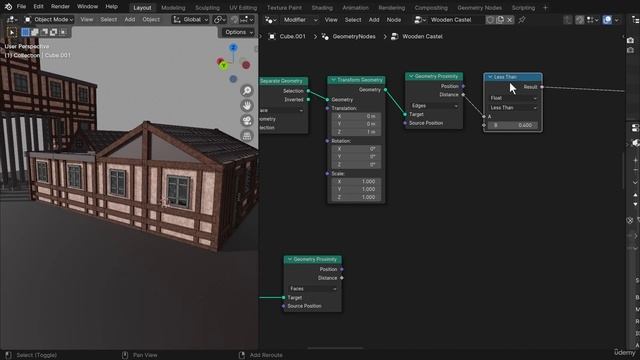Open the 3D viewport editor type selector

point(11,20)
